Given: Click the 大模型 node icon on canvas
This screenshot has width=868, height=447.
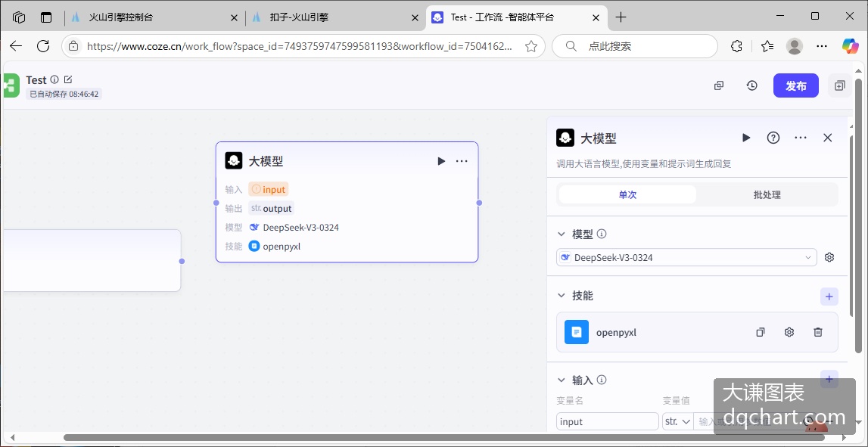Looking at the screenshot, I should click(234, 161).
